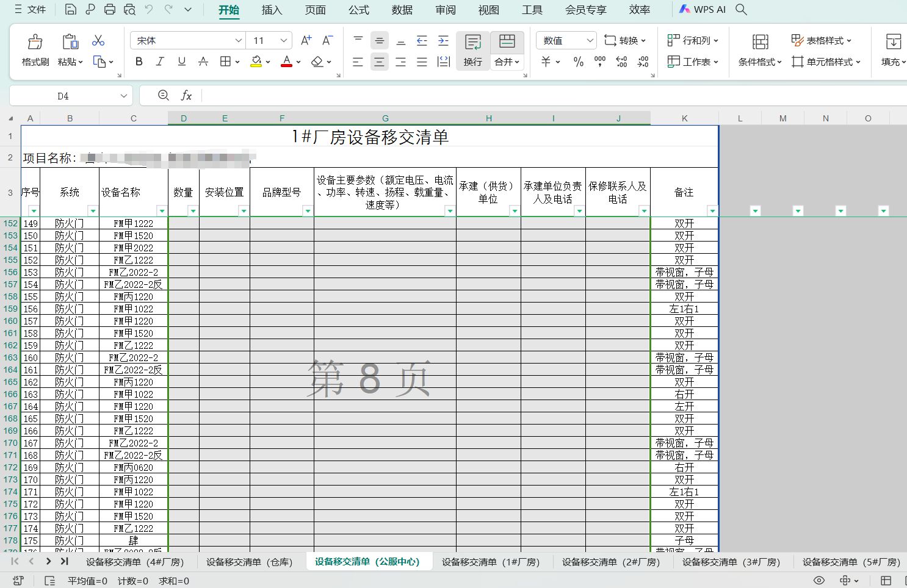
Task: Click the search magnifier icon
Action: click(741, 9)
